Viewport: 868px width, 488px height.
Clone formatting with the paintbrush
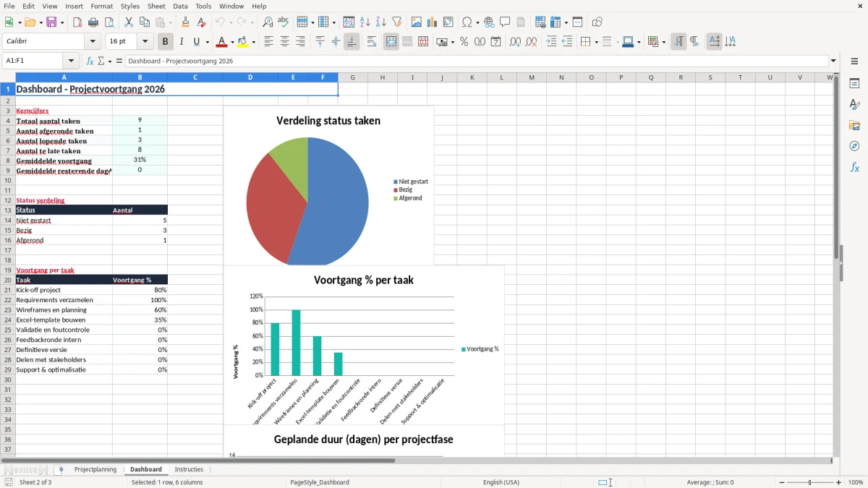[186, 22]
